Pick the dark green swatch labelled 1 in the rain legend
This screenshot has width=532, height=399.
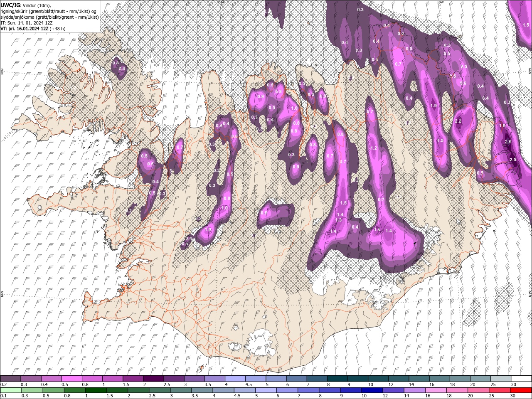pos(96,390)
